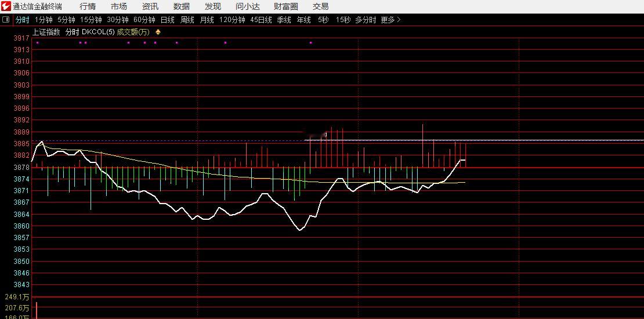Open 多分时 view
The width and height of the screenshot is (644, 319).
(x=366, y=20)
